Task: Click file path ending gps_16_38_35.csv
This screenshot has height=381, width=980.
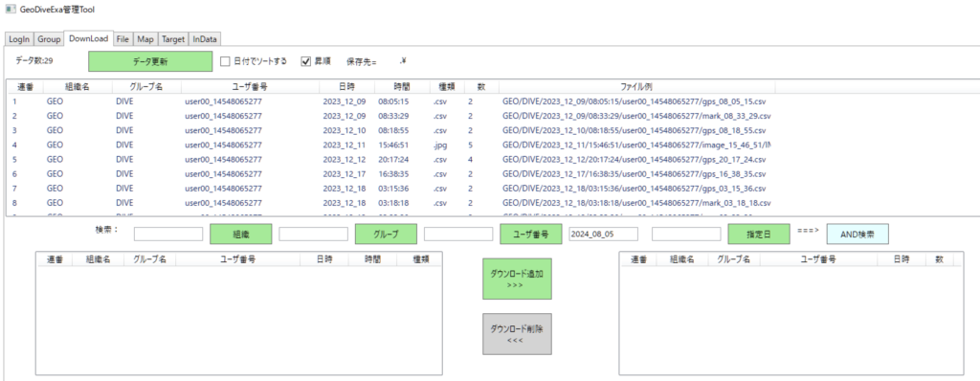Action: (634, 174)
